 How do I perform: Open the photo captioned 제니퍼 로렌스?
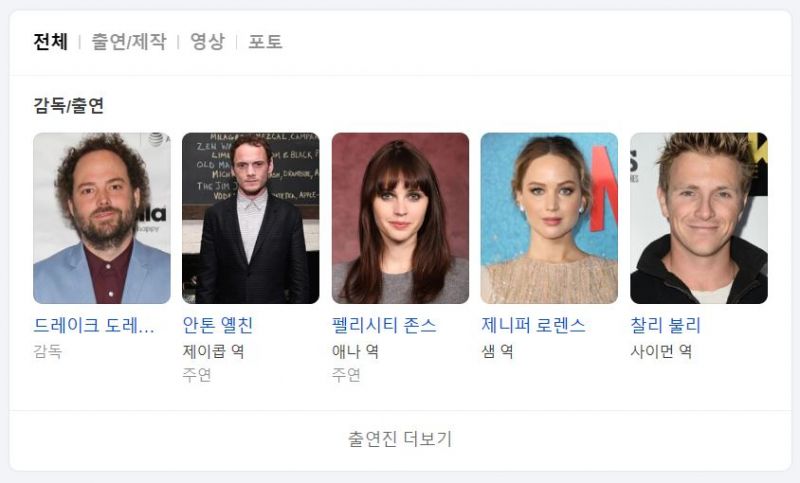pos(549,218)
